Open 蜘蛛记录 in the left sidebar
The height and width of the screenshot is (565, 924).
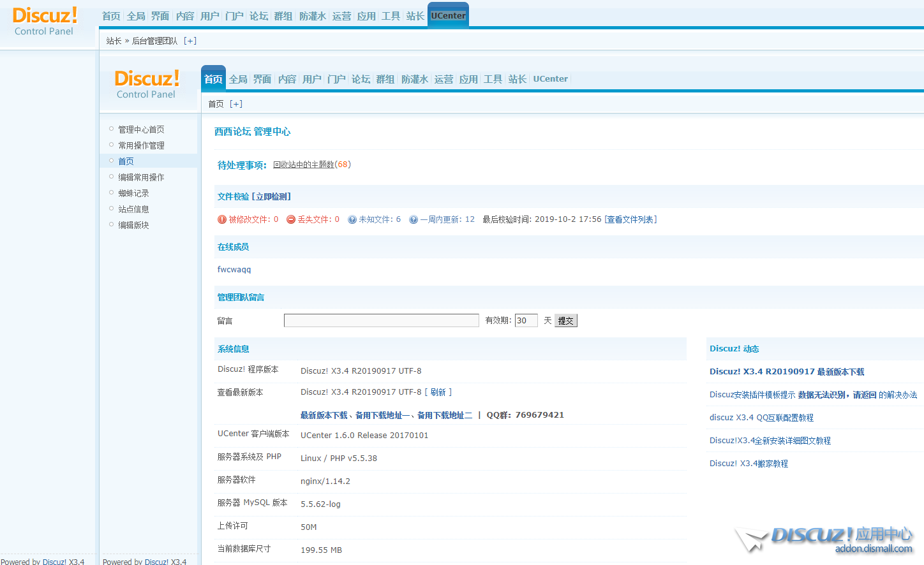tap(133, 193)
